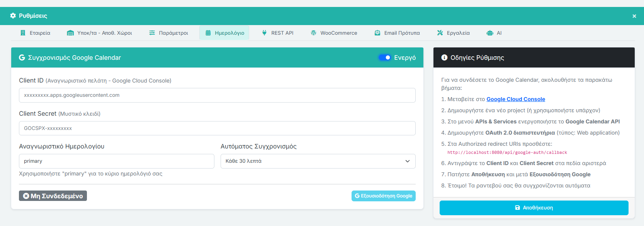Close the Ρυθμίσεις settings dialog
The image size is (644, 226).
click(634, 16)
